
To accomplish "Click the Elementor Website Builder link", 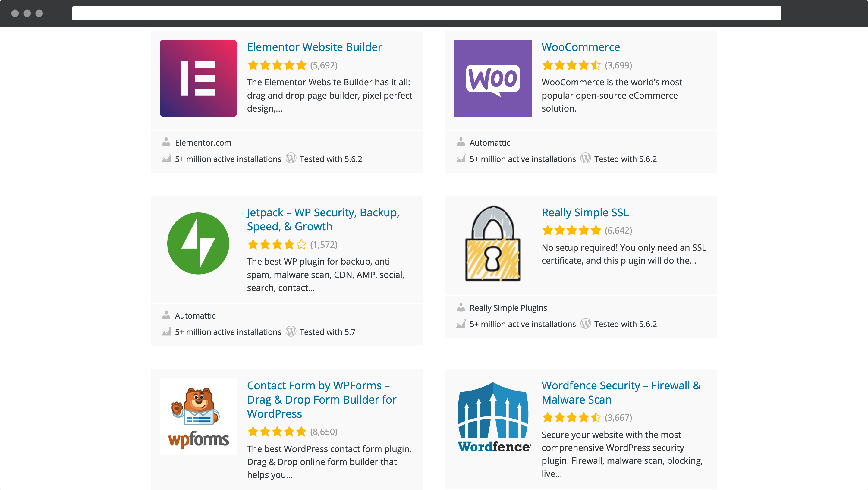I will tap(315, 46).
